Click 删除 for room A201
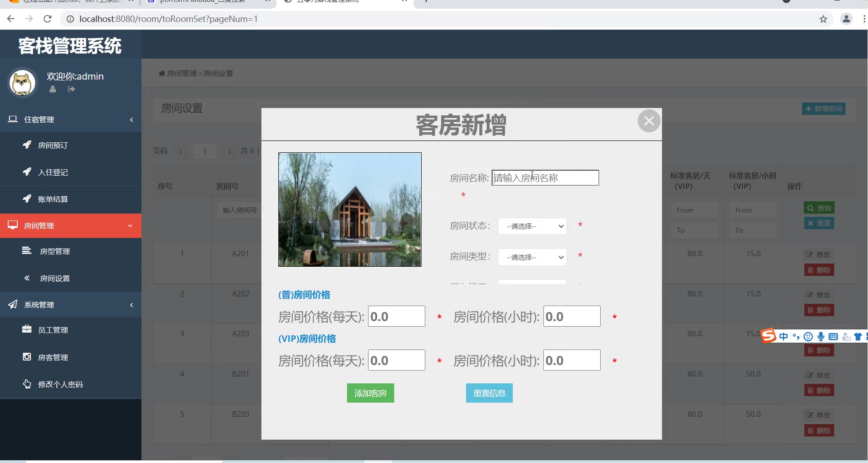Viewport: 868px width, 463px height. [819, 270]
